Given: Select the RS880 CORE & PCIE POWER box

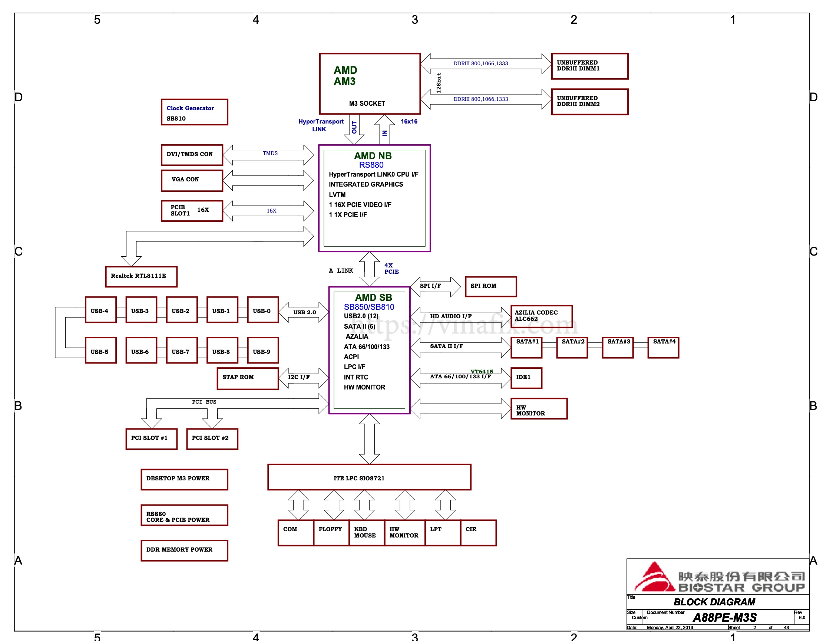Looking at the screenshot, I should tap(184, 515).
